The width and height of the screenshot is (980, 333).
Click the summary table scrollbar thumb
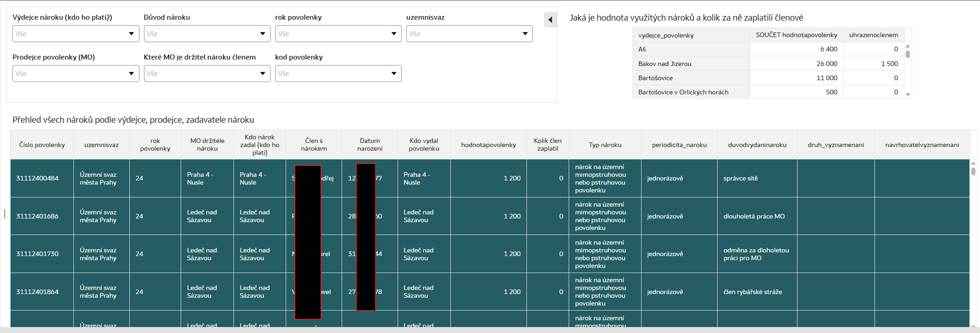(x=908, y=54)
